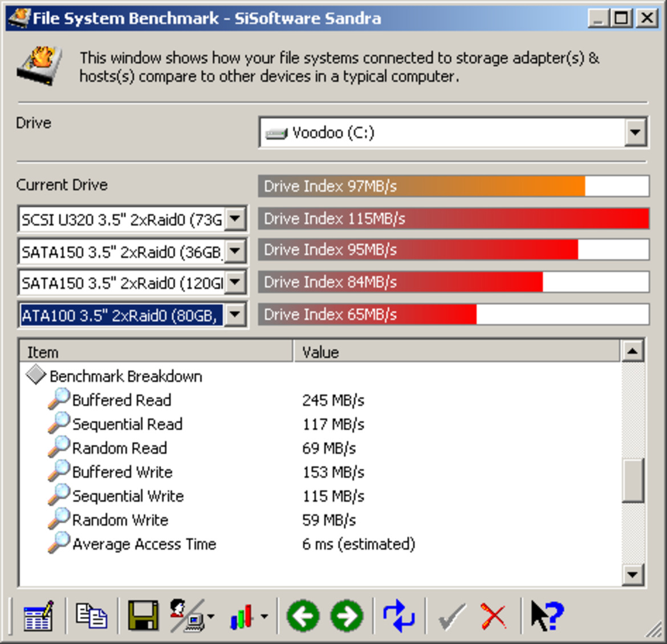Minimize the Sandra benchmark window
Image resolution: width=667 pixels, height=644 pixels.
[x=599, y=18]
